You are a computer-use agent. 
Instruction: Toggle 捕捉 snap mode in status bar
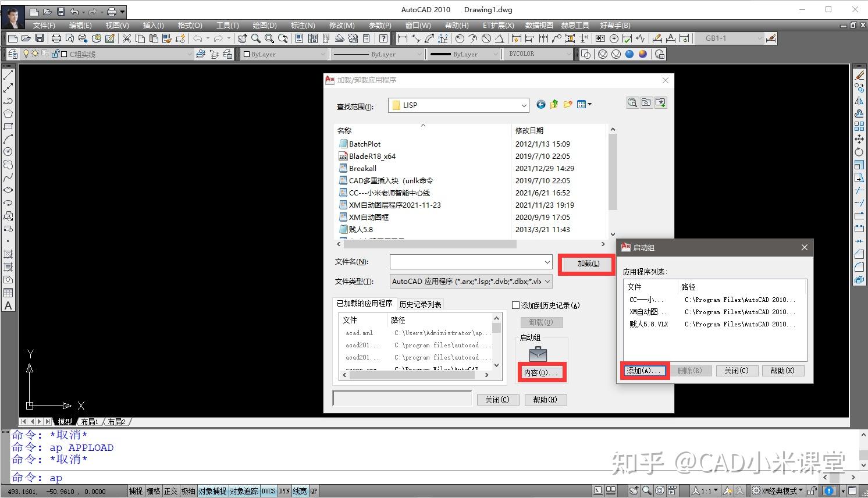point(136,491)
